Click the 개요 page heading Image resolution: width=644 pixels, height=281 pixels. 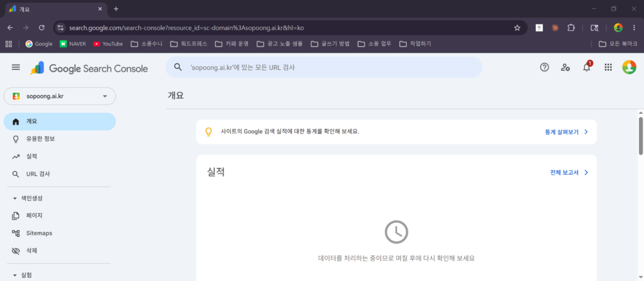click(x=175, y=96)
